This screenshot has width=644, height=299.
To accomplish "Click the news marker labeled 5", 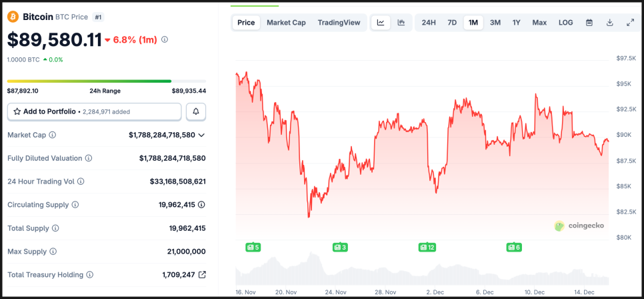I will 253,248.
